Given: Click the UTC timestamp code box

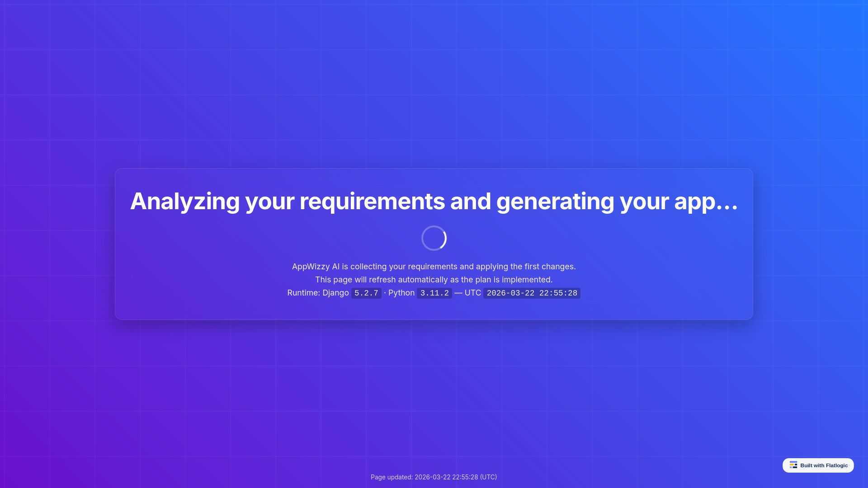Looking at the screenshot, I should pos(532,293).
